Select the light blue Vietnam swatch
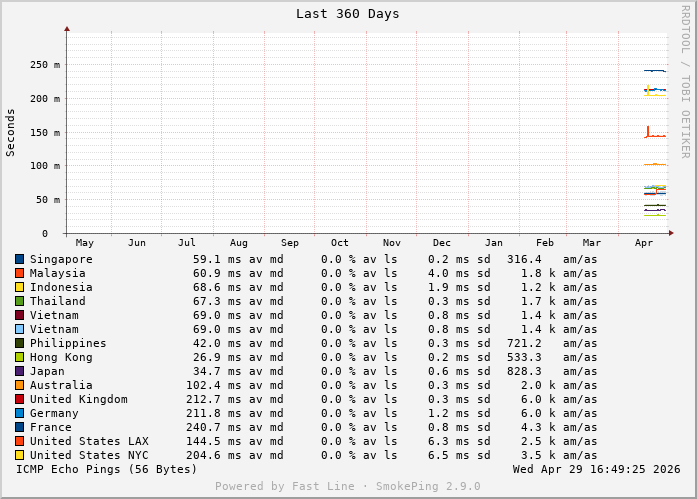 (x=19, y=329)
